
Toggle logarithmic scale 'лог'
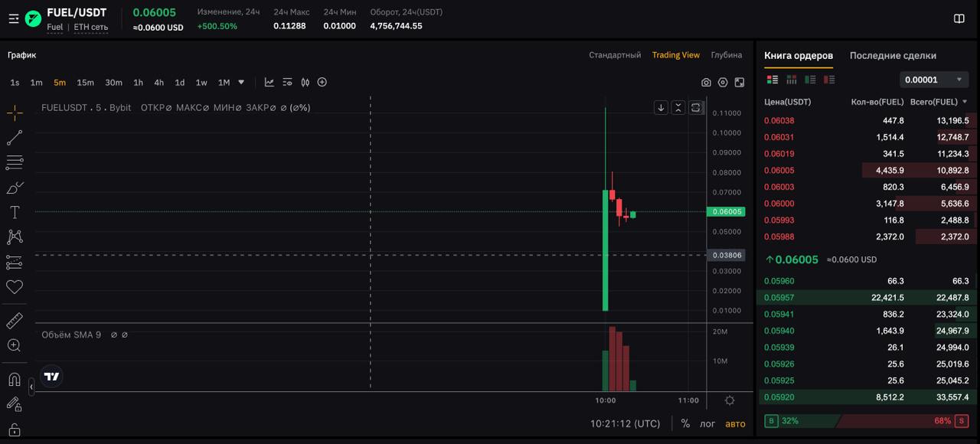point(707,423)
